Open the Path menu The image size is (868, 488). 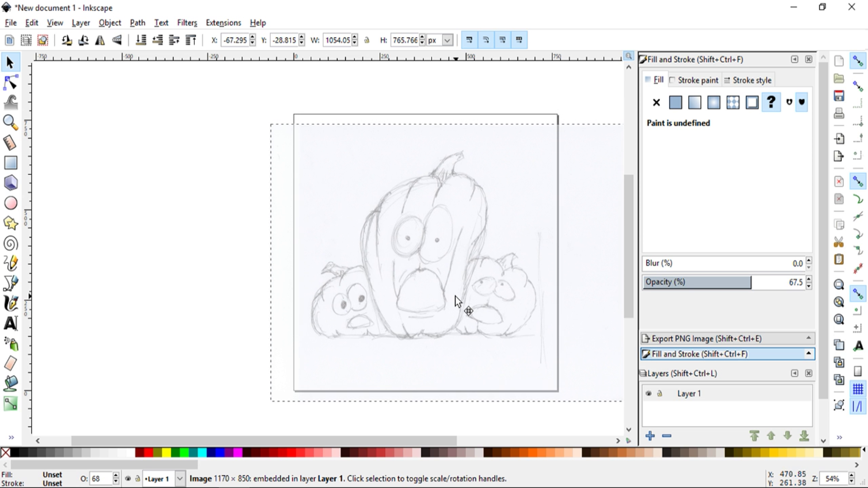(137, 23)
